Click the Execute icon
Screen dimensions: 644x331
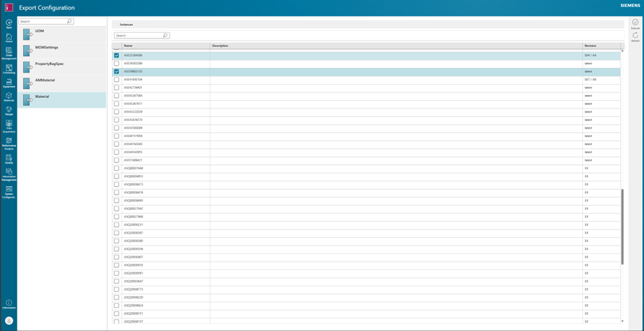635,24
